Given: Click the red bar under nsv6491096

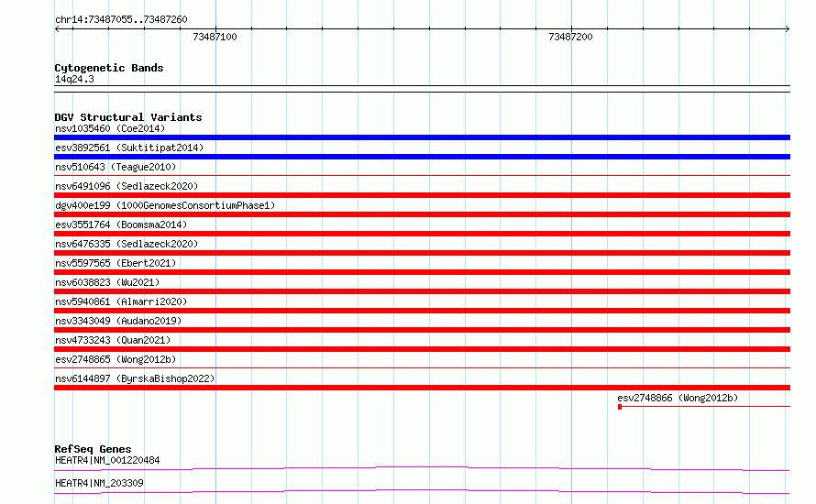Looking at the screenshot, I should (x=422, y=195).
